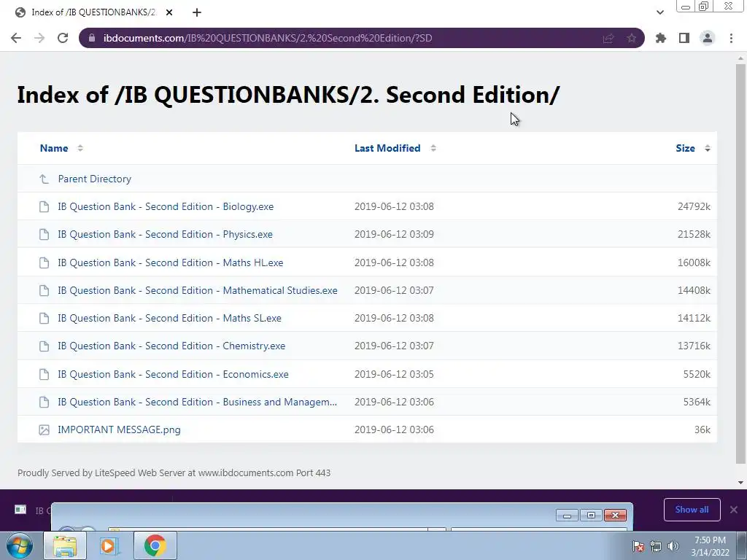Click sort arrows next to Last Modified
The height and width of the screenshot is (560, 747).
pos(433,148)
